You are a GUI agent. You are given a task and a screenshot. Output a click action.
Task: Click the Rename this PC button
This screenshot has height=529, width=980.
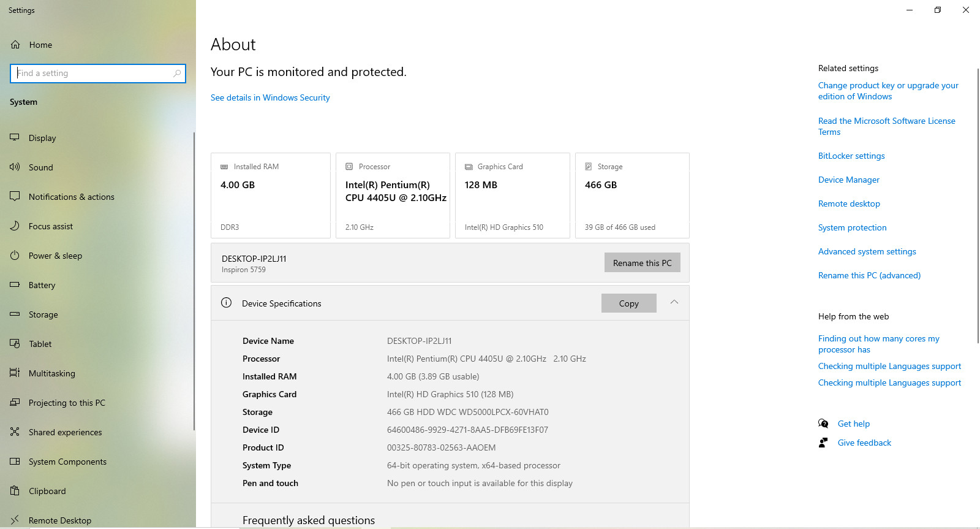coord(643,262)
